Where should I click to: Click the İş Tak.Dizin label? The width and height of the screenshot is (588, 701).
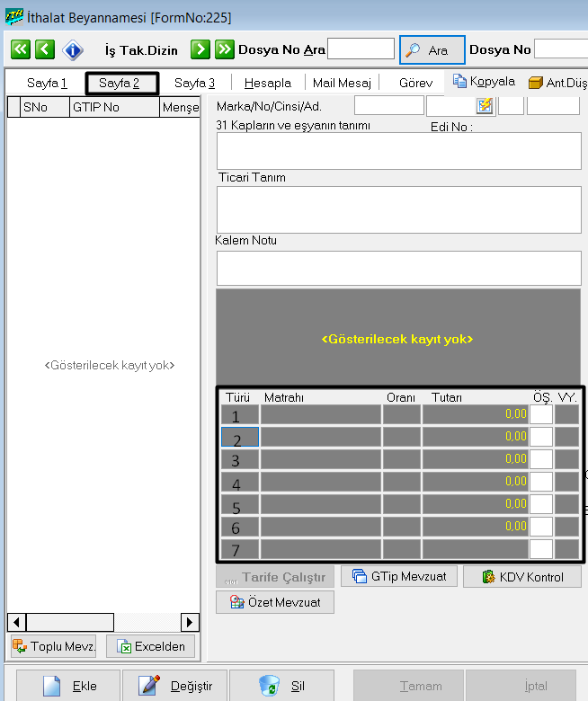pyautogui.click(x=141, y=50)
